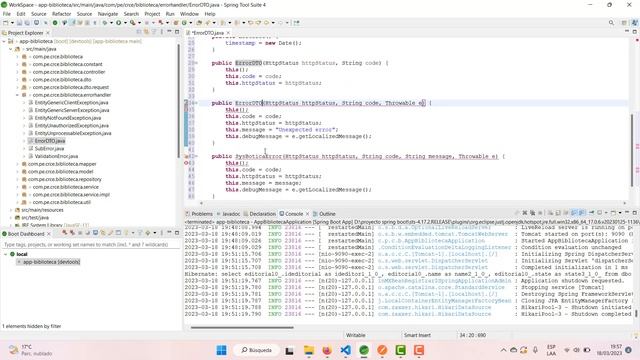The width and height of the screenshot is (640, 360).
Task: Click Collapse All icon in Project Explorer
Action: click(139, 32)
